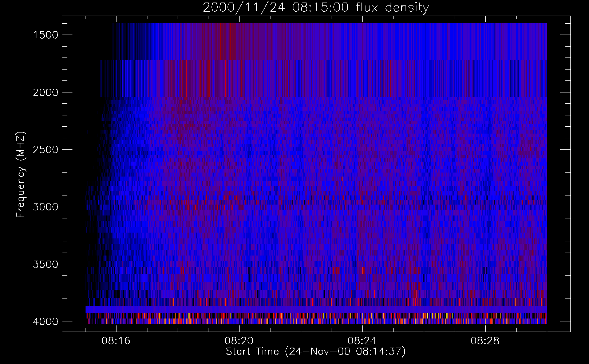589x364 pixels.
Task: Click the 4000 frequency tick label
Action: [x=46, y=321]
